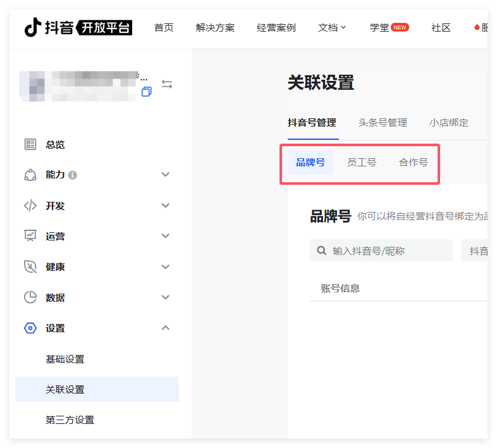Click the 数据 label in the sidebar
This screenshot has width=497, height=448.
pyautogui.click(x=55, y=297)
